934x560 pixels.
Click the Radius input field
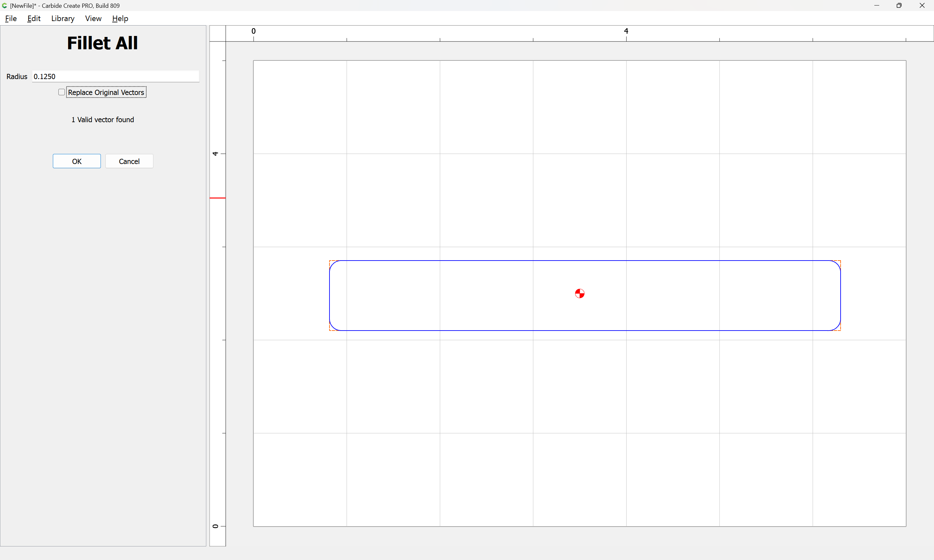point(115,76)
